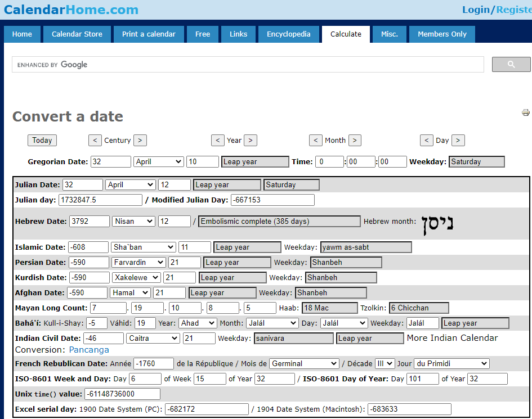The width and height of the screenshot is (532, 419).
Task: Open Islamic month Sha`ban dropdown
Action: [143, 247]
